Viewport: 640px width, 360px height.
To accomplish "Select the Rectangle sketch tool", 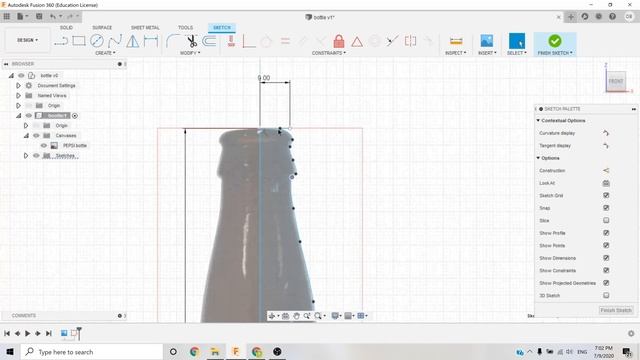I will pyautogui.click(x=79, y=41).
